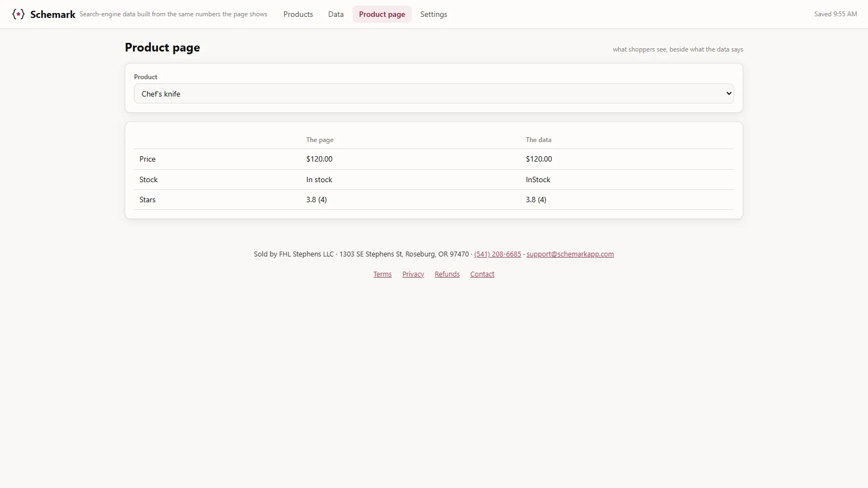Image resolution: width=868 pixels, height=488 pixels.
Task: Click the Stock row in the table
Action: (x=434, y=179)
